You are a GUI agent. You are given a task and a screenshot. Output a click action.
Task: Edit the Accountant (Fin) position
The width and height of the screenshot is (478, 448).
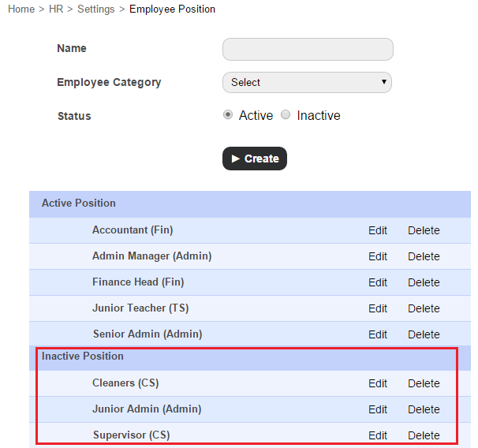(x=378, y=230)
